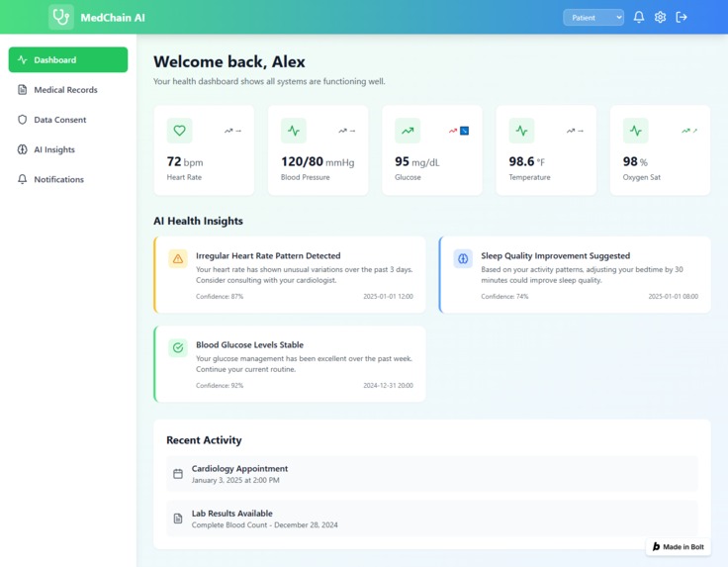Click the Confidence: 74% text

click(504, 296)
